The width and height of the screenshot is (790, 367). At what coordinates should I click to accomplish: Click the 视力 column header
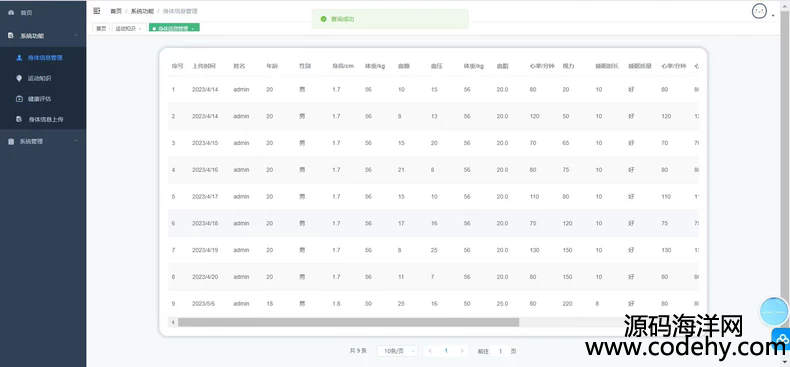click(568, 66)
